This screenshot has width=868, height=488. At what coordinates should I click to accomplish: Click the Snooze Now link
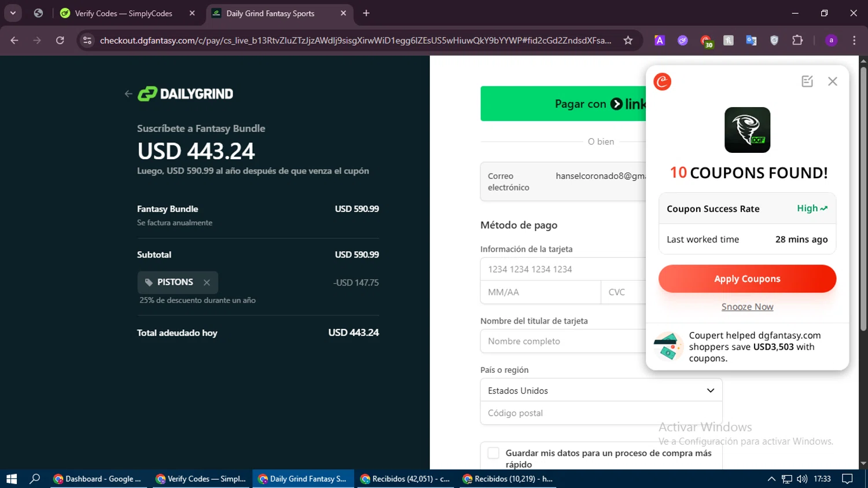click(747, 307)
